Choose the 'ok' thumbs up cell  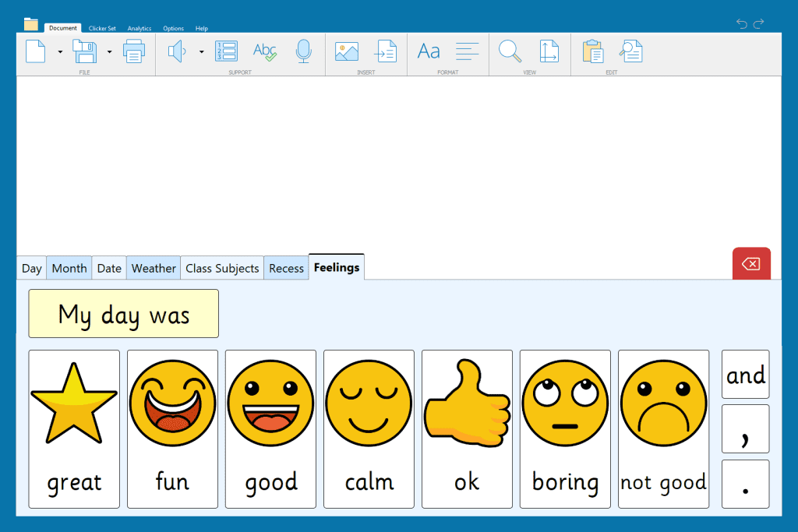click(468, 428)
